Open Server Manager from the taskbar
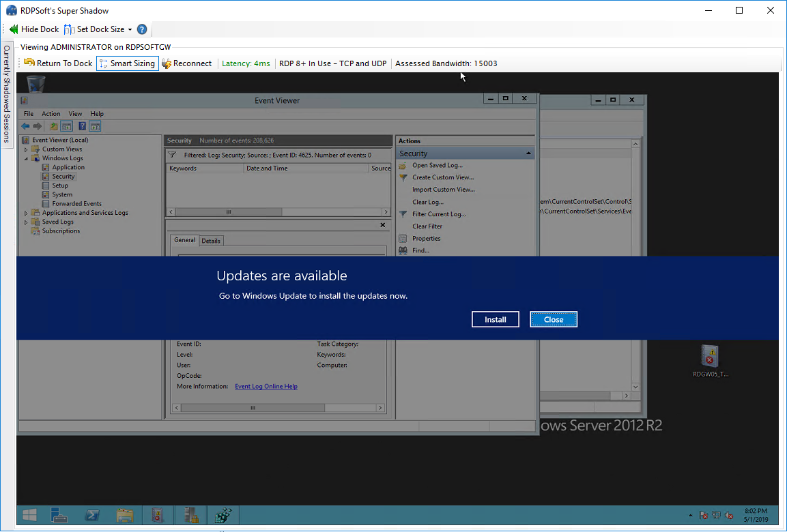 coord(59,515)
